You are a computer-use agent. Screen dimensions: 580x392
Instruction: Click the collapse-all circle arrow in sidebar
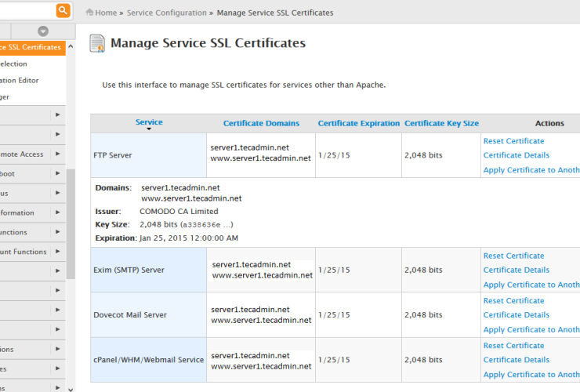point(43,31)
